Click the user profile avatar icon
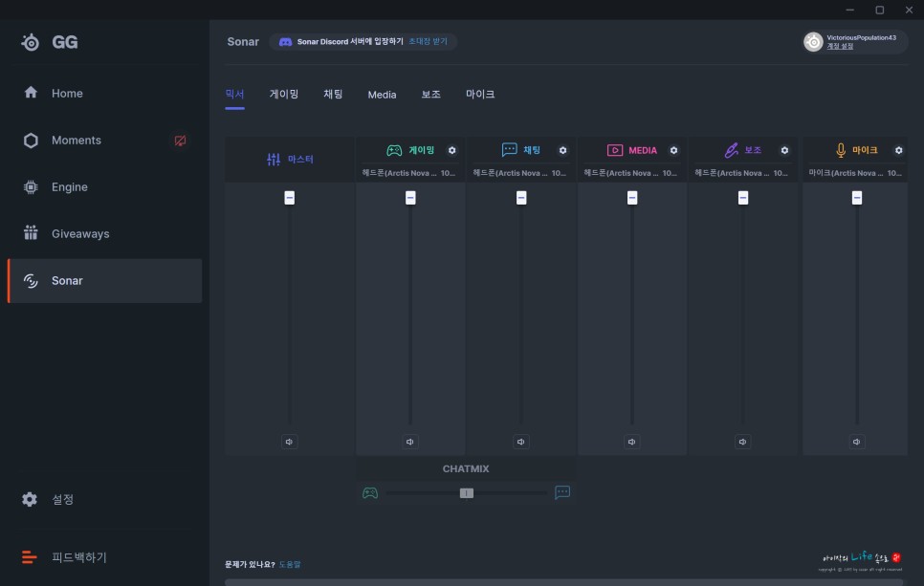This screenshot has width=924, height=586. tap(813, 42)
